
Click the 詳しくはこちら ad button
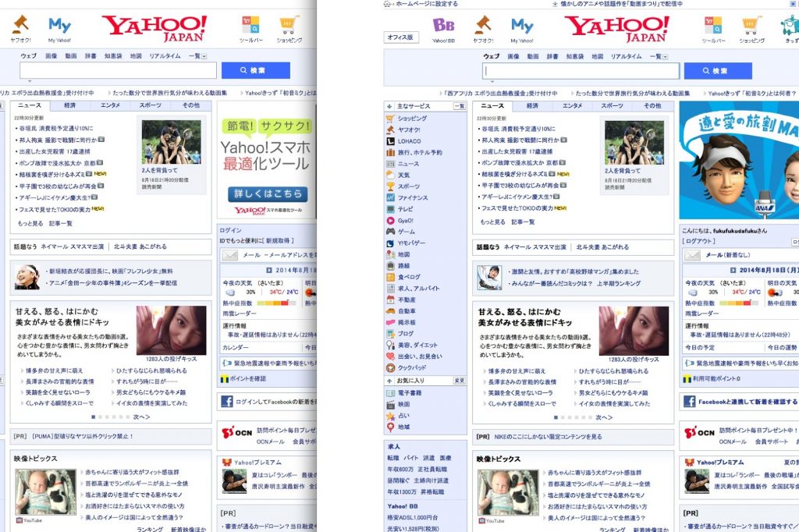click(x=268, y=193)
